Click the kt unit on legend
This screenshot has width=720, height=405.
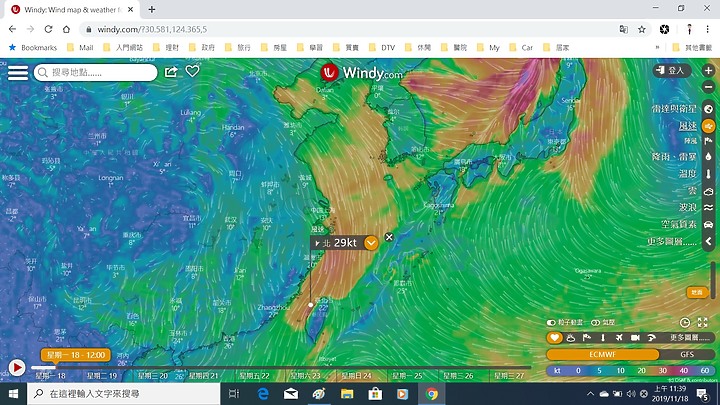coord(557,371)
